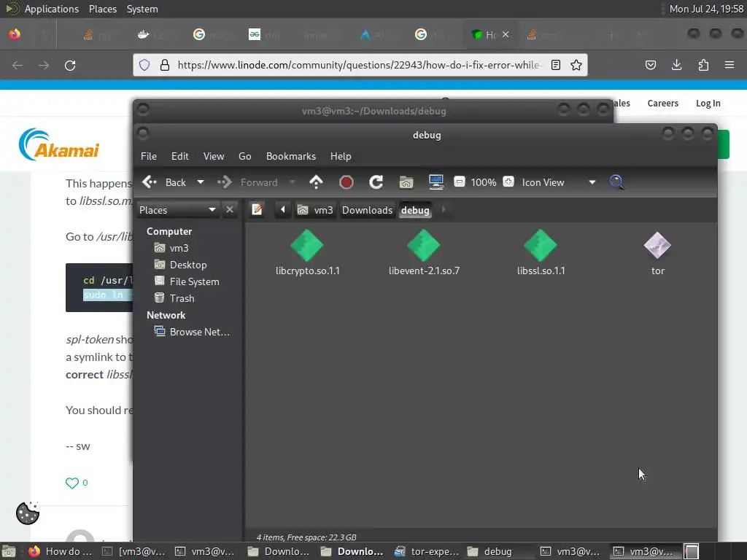The image size is (747, 560).
Task: Click the Downloads path bar button
Action: pyautogui.click(x=367, y=210)
